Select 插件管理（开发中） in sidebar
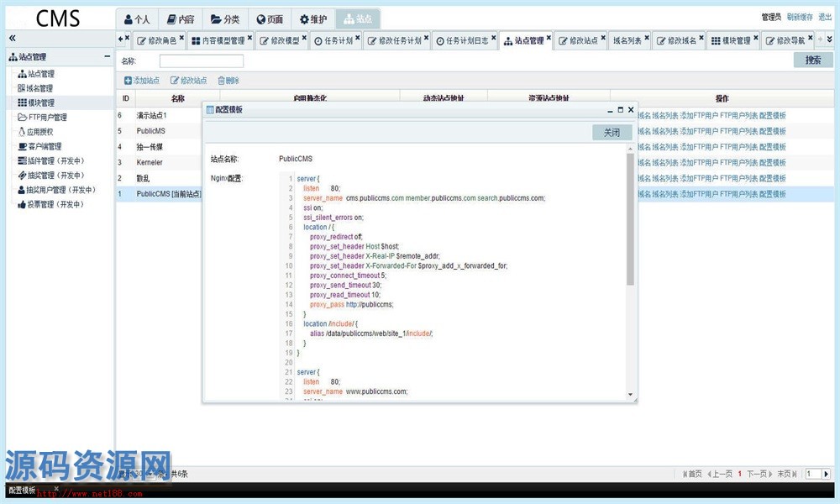This screenshot has height=504, width=840. 51,160
